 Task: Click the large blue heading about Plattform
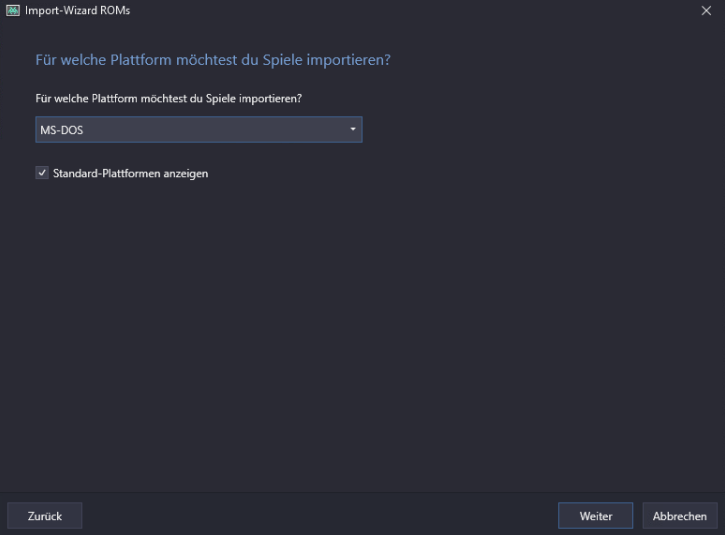[212, 61]
